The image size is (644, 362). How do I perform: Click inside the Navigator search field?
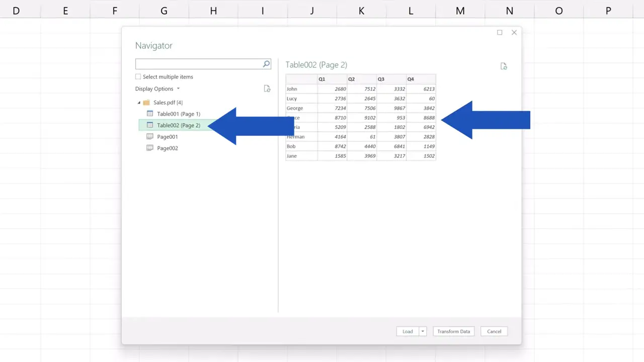pos(199,64)
